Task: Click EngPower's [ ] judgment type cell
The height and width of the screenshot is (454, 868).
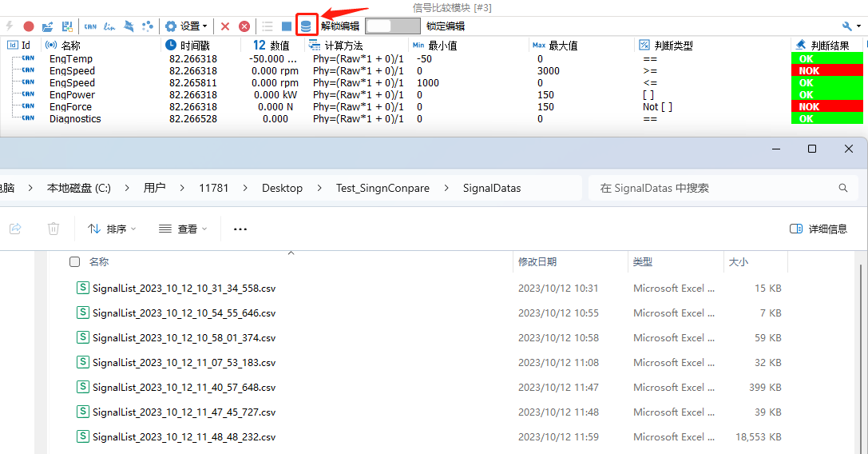Action: [x=648, y=95]
